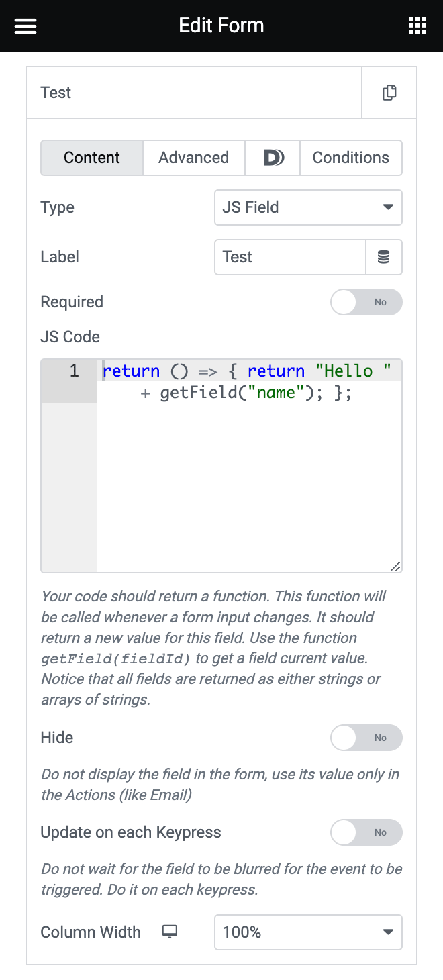Viewport: 443px width, 980px height.
Task: Open the Conditions tab
Action: point(350,158)
